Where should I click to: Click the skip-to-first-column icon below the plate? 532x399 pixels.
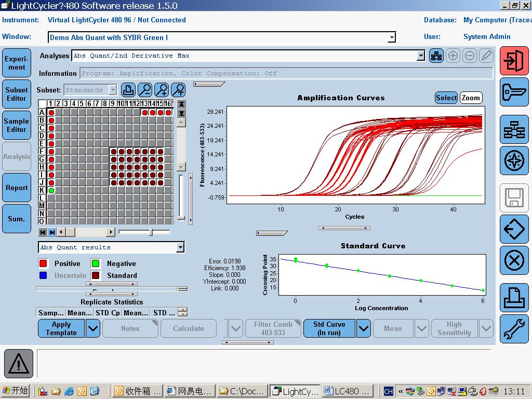(x=43, y=232)
